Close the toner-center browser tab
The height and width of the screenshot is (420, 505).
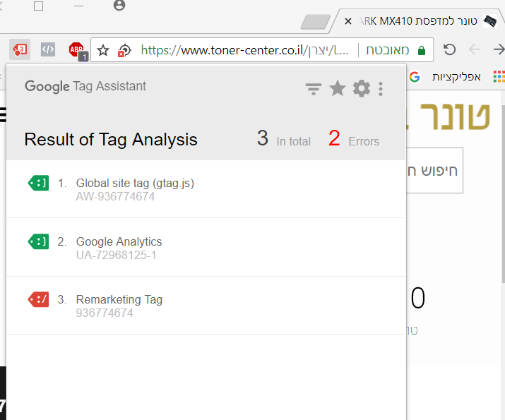coord(347,21)
